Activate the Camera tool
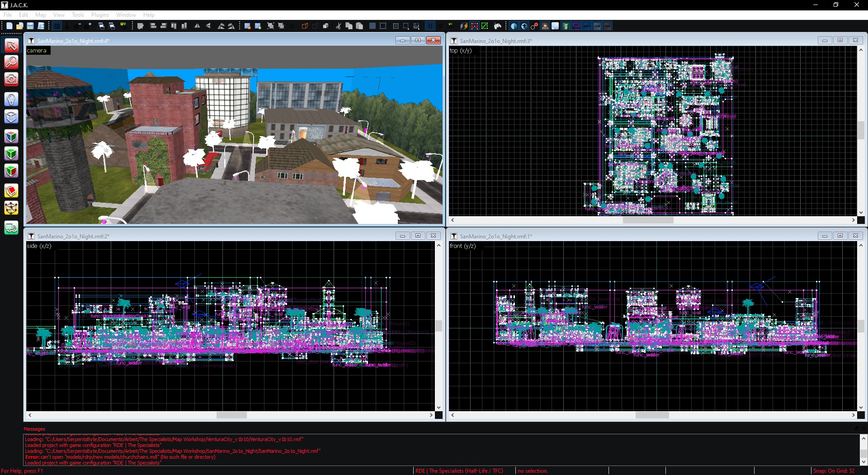The image size is (868, 475). [x=11, y=80]
